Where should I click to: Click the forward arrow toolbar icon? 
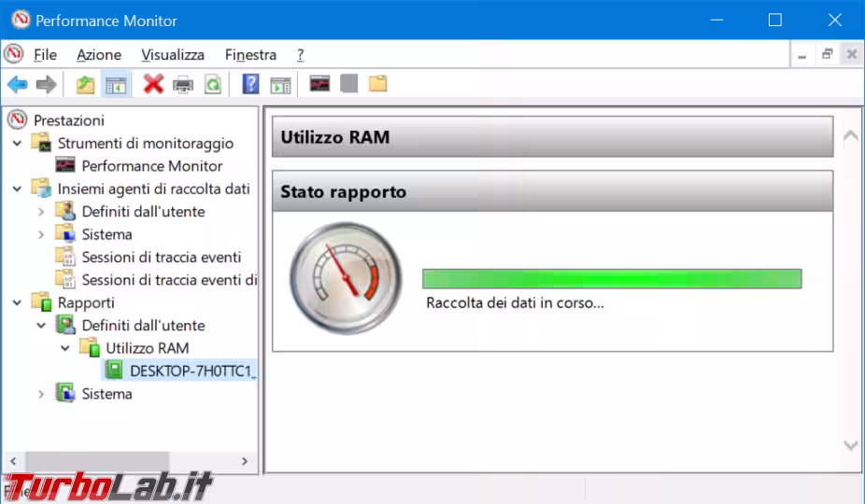pyautogui.click(x=47, y=84)
